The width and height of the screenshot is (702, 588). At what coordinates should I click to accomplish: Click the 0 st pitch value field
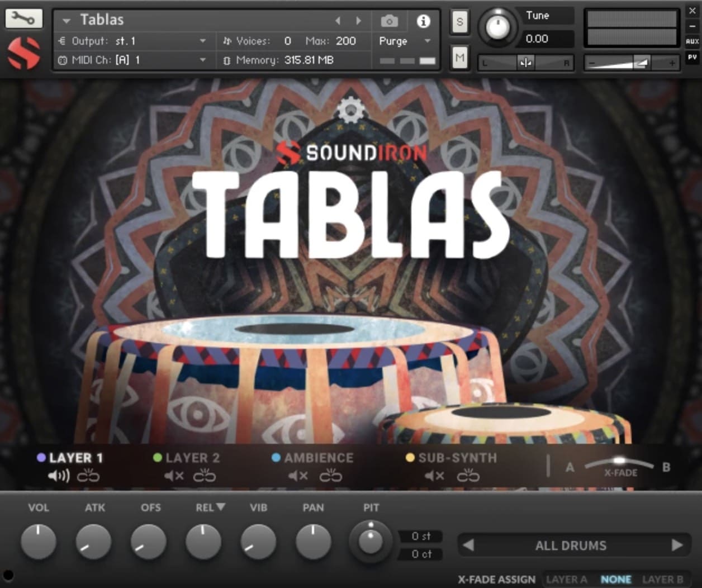tap(420, 535)
